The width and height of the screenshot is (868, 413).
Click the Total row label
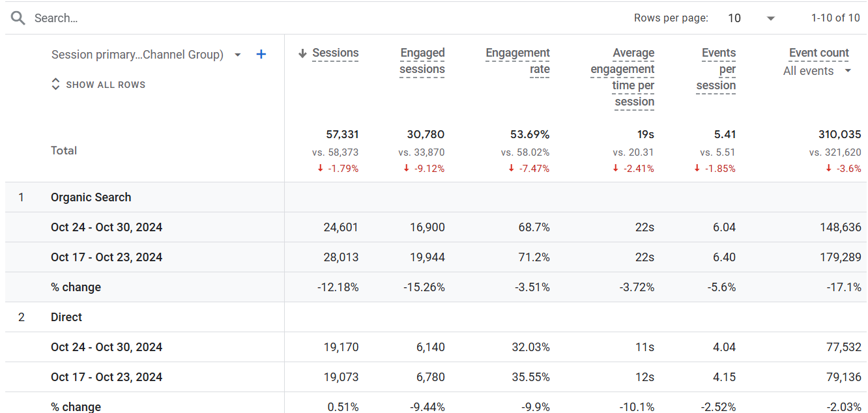pyautogui.click(x=64, y=150)
